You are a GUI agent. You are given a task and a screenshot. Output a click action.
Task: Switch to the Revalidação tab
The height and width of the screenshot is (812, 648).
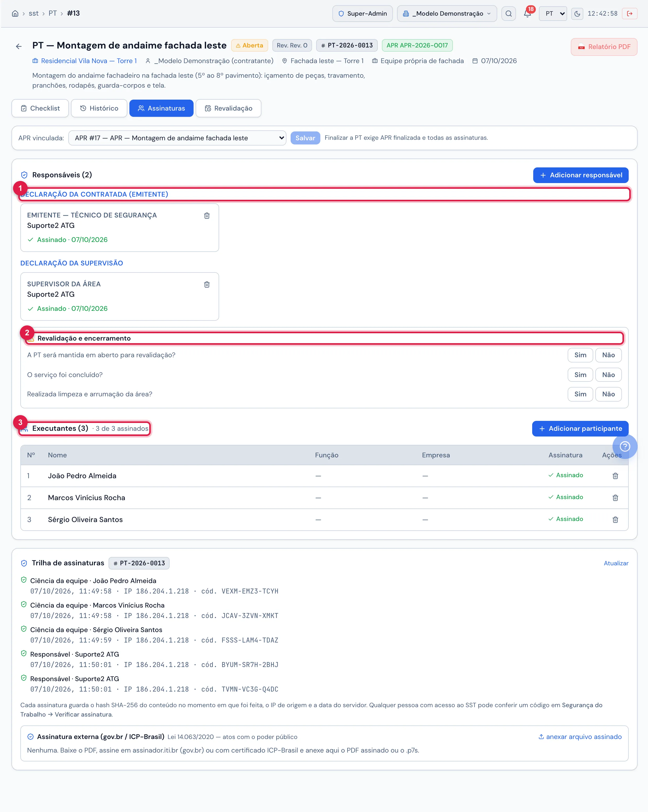228,108
